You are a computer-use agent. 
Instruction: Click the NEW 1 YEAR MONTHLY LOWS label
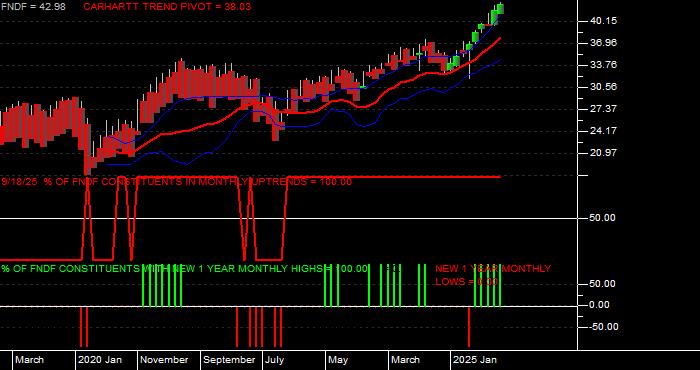493,275
